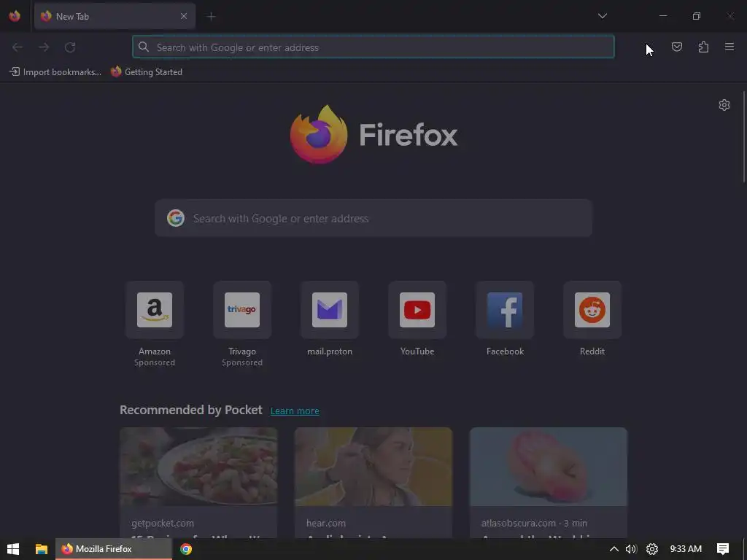Open the Windows Start menu
The width and height of the screenshot is (747, 560).
click(13, 549)
